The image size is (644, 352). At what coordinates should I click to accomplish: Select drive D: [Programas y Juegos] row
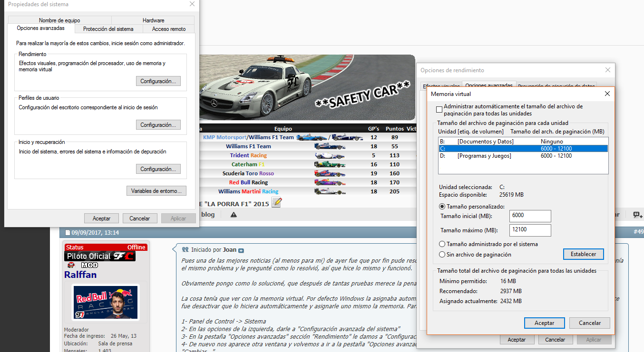pos(523,156)
